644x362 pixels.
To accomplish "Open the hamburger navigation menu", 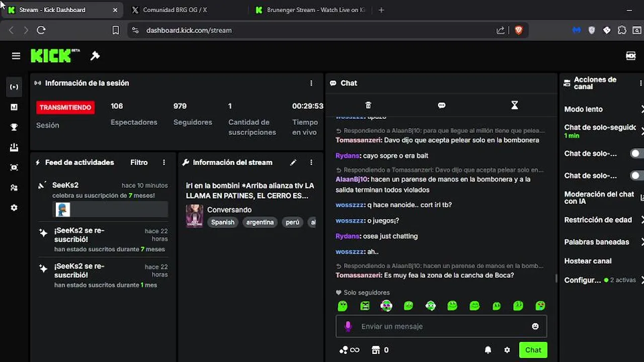I will click(x=16, y=56).
